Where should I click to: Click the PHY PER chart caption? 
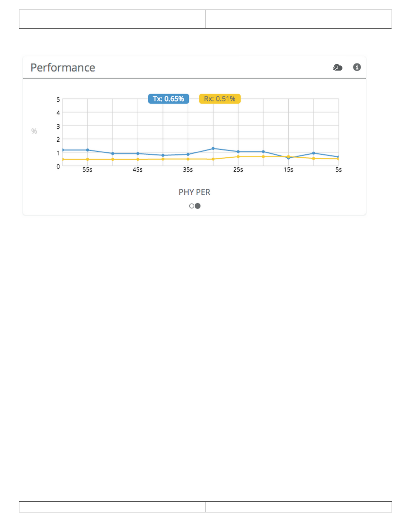tap(194, 192)
